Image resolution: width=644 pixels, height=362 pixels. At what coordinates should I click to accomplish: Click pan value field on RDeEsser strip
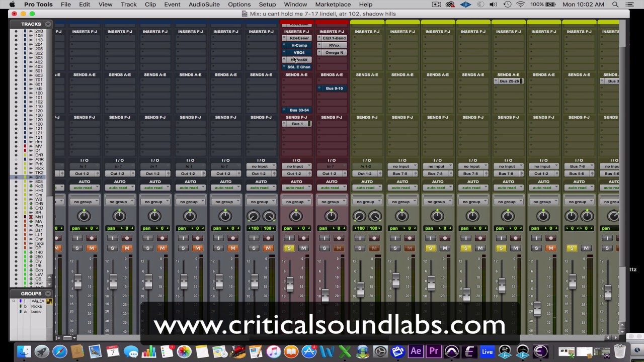click(296, 228)
